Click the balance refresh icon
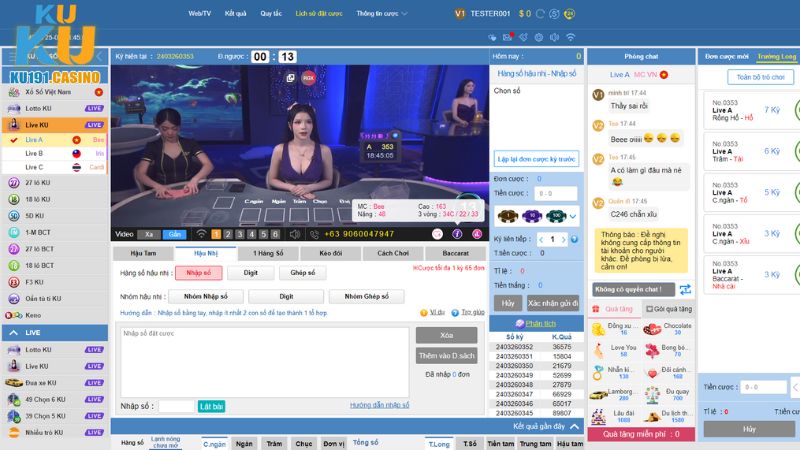Screen dimensions: 800x450 541,13
